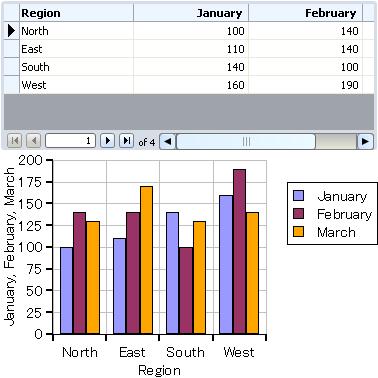The height and width of the screenshot is (378, 378).
Task: Click North's February bar in chart
Action: 80,273
